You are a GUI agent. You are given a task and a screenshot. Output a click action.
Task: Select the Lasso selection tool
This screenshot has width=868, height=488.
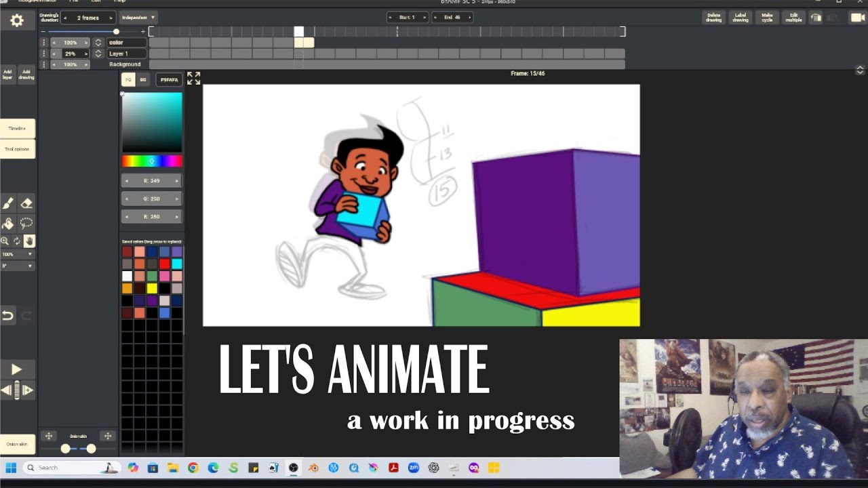26,224
